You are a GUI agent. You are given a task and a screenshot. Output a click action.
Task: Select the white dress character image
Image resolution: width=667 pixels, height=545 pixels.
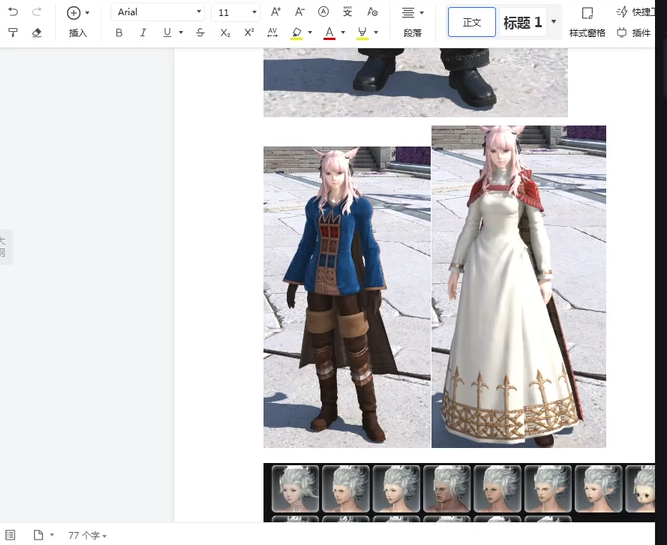[x=519, y=286]
